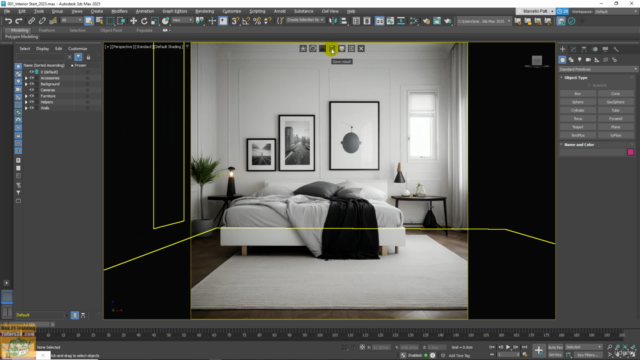Select the Unlink Selection tool
Viewport: 640px width, 360px height.
tap(42, 21)
